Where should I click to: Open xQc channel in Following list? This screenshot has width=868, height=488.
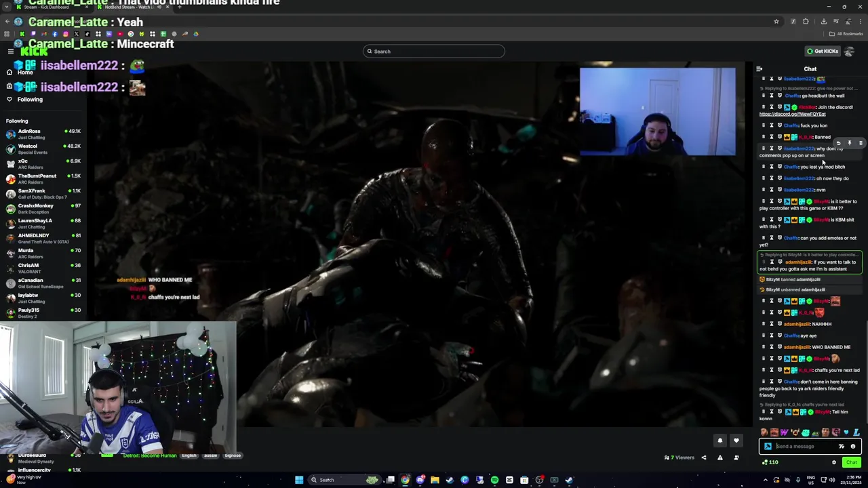43,164
